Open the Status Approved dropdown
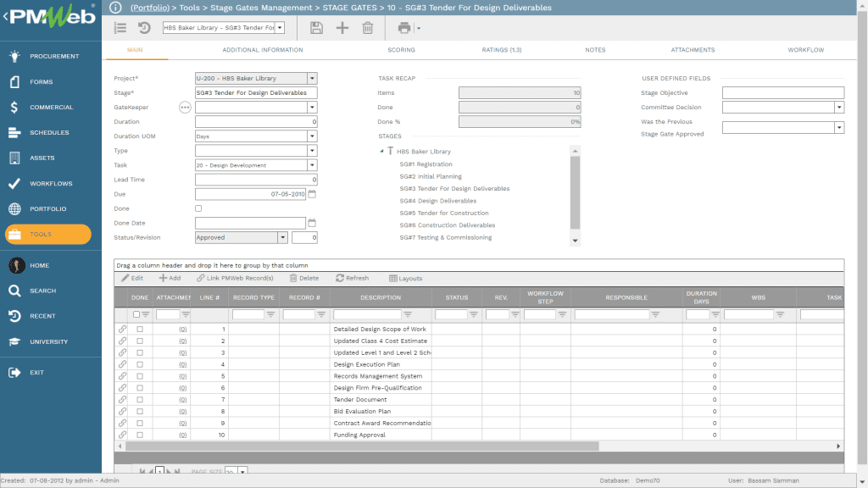This screenshot has width=868, height=488. click(282, 237)
